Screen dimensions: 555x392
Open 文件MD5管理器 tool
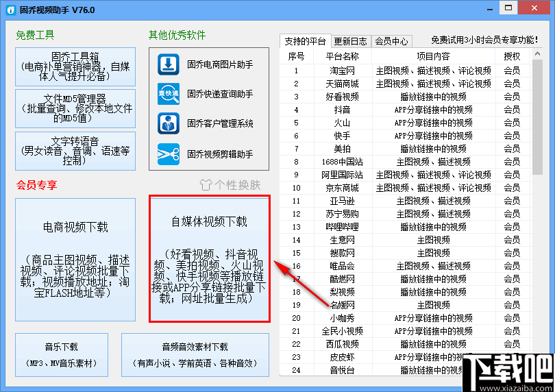pos(75,108)
